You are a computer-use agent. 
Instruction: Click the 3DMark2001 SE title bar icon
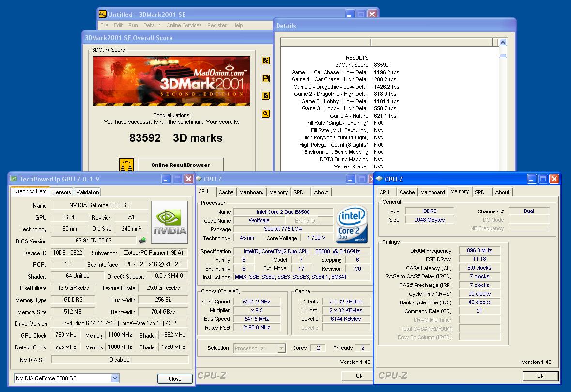103,14
